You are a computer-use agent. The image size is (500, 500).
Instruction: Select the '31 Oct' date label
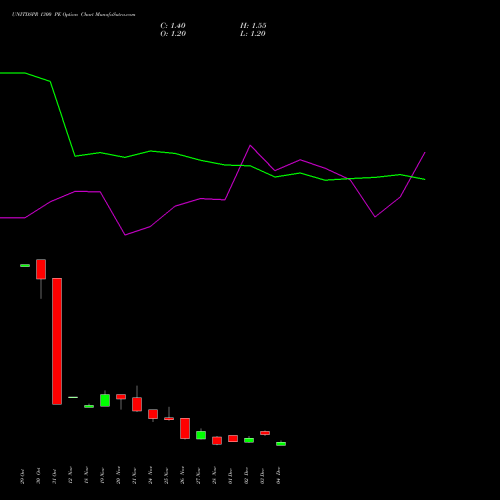click(54, 476)
